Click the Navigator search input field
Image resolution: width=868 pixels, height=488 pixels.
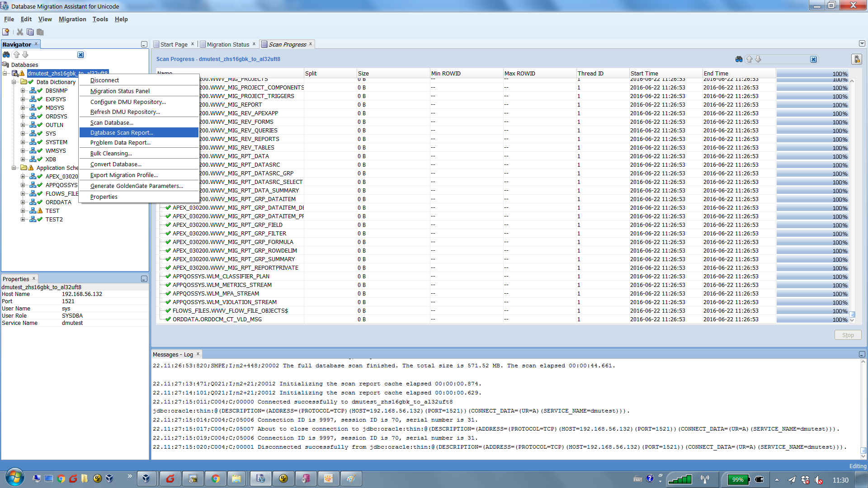53,55
